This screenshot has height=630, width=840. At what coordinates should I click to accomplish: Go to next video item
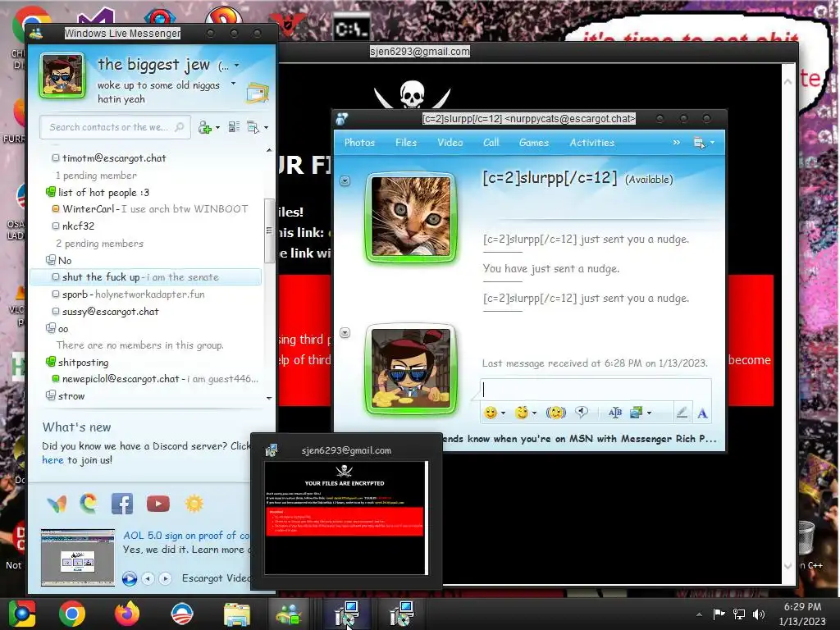click(x=166, y=578)
